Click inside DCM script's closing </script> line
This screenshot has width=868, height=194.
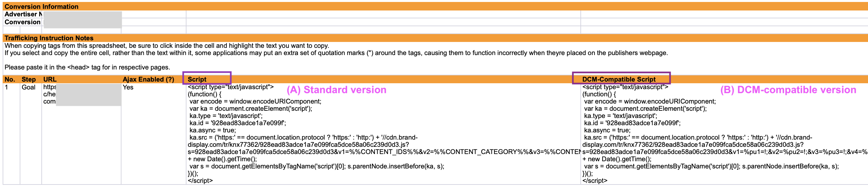[x=595, y=181]
